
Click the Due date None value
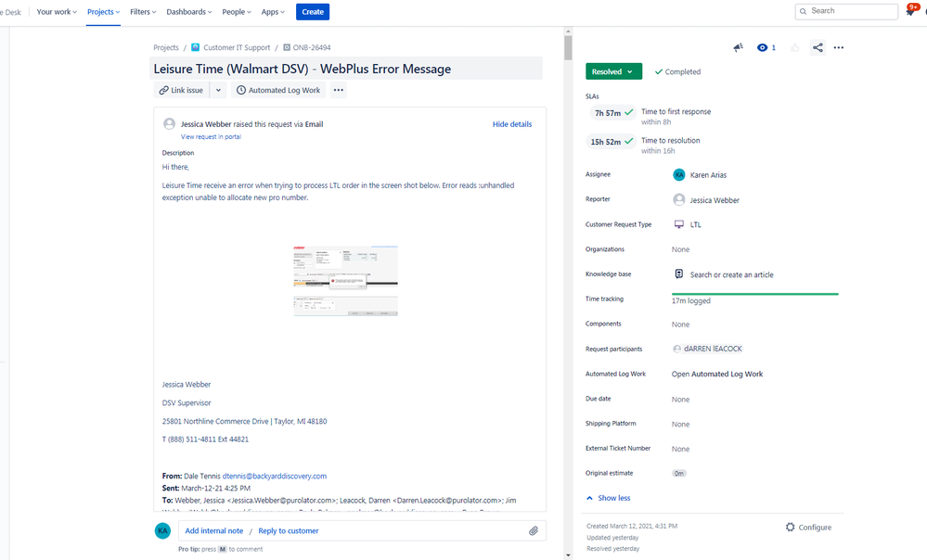point(680,400)
